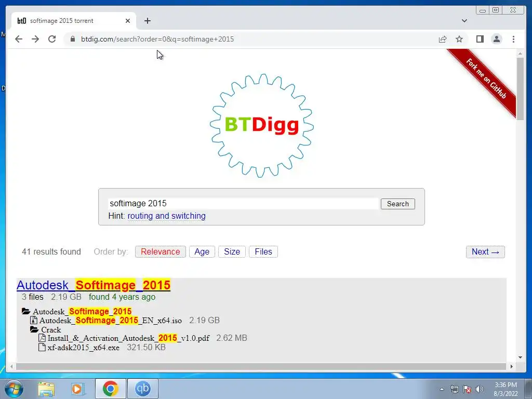This screenshot has width=532, height=399.
Task: Click horizontal scroll left arrow
Action: pos(11,366)
